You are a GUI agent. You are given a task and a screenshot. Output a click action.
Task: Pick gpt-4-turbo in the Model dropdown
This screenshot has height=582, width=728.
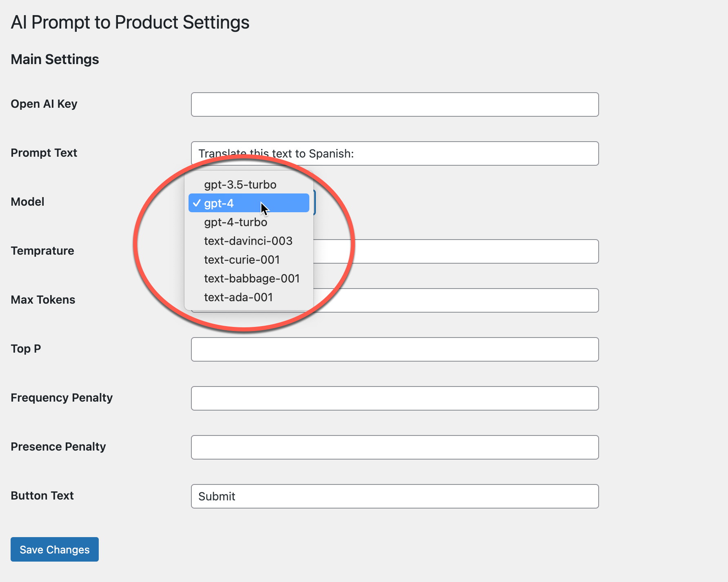(x=235, y=222)
